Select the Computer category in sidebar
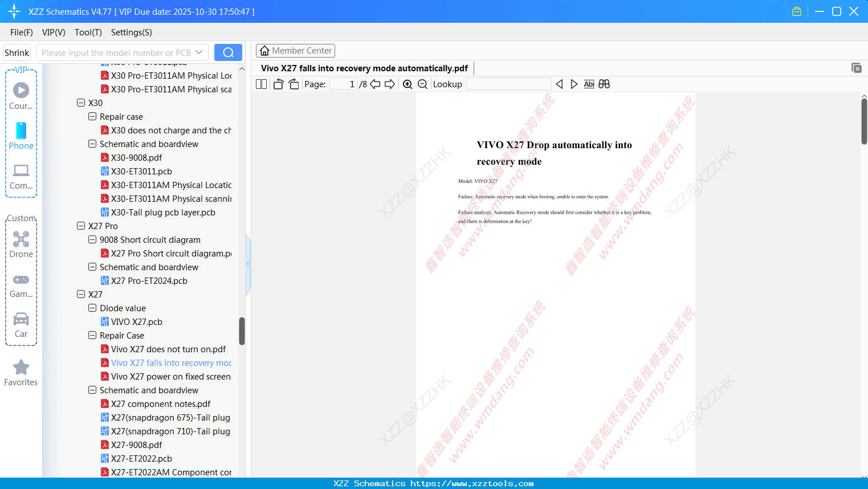 [x=21, y=177]
